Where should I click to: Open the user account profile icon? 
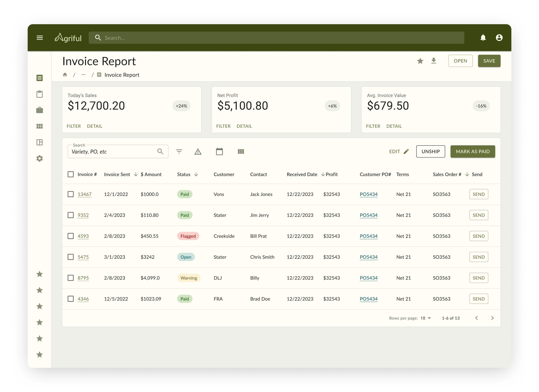[x=499, y=38]
